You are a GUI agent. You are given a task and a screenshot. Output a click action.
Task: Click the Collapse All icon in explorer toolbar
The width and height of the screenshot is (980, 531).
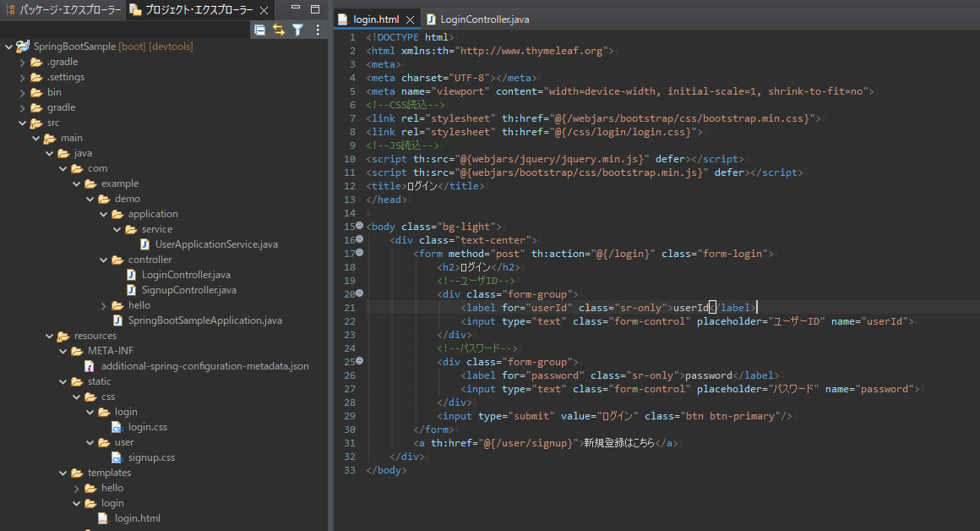(x=260, y=30)
